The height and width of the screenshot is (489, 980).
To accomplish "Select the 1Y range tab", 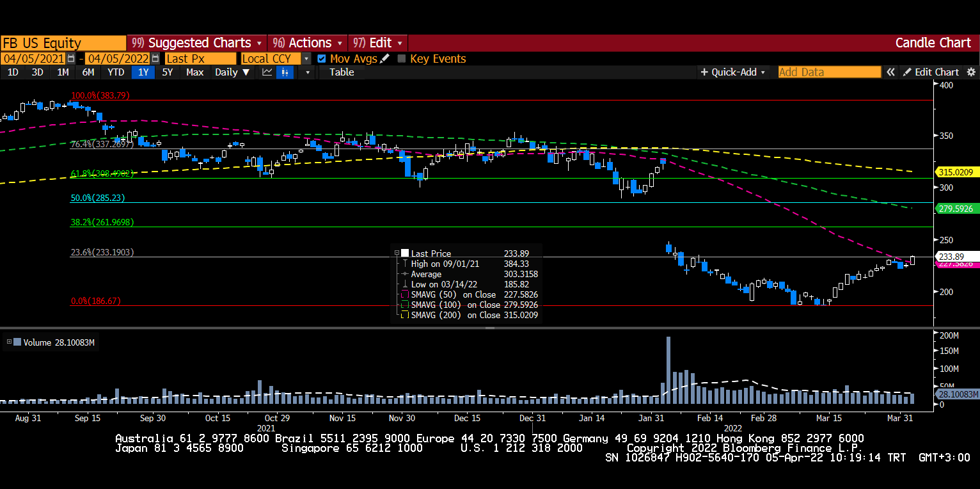I will point(143,72).
